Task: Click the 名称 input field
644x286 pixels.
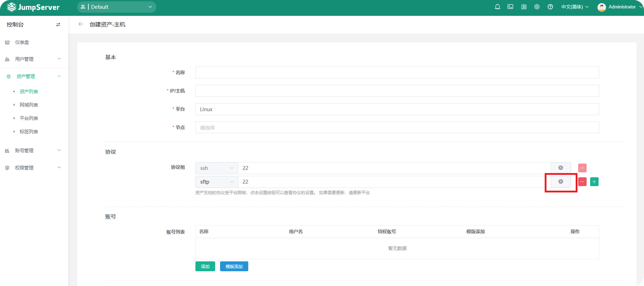Action: click(x=397, y=72)
